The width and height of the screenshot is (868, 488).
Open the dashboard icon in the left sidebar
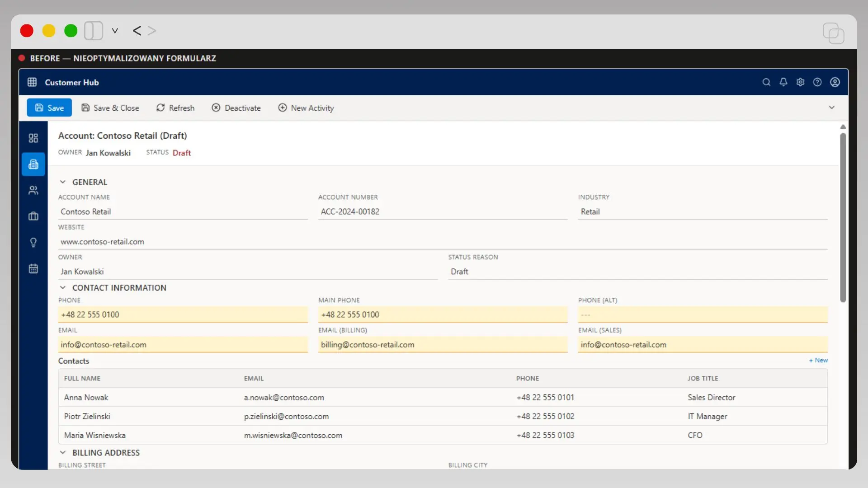[x=33, y=138]
